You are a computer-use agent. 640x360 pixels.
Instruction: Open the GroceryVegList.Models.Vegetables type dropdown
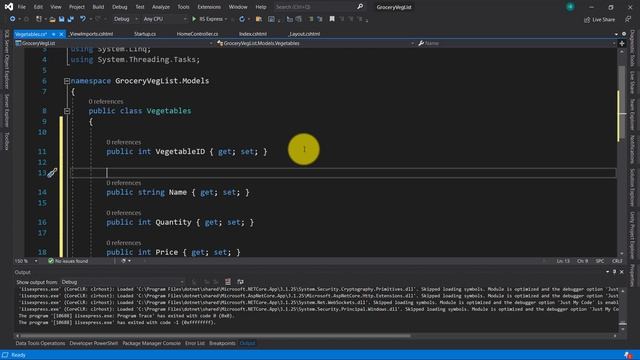tap(316, 43)
